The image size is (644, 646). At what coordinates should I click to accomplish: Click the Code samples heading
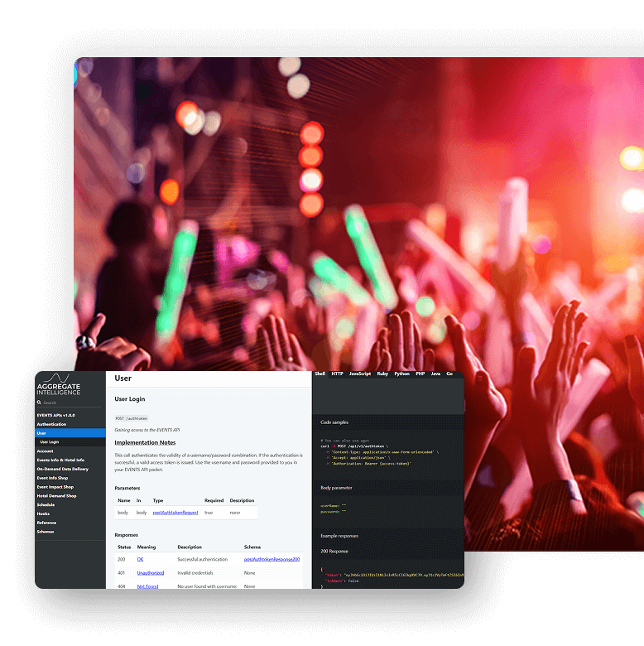(x=334, y=422)
